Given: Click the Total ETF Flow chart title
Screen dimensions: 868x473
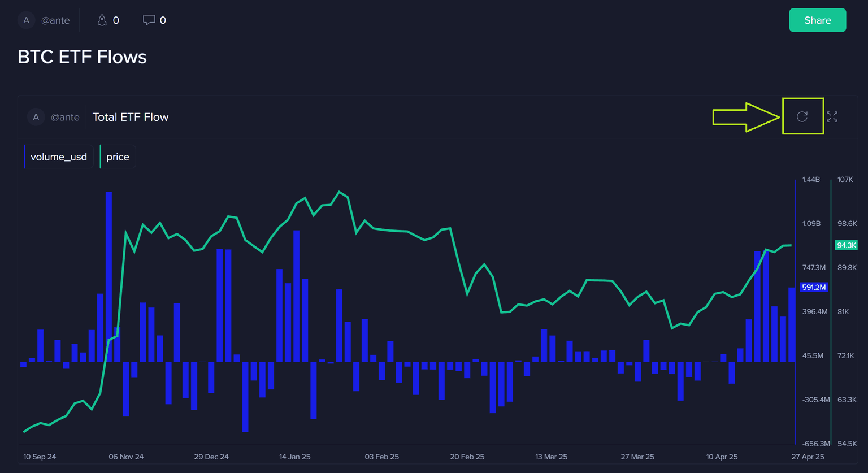Looking at the screenshot, I should tap(131, 117).
